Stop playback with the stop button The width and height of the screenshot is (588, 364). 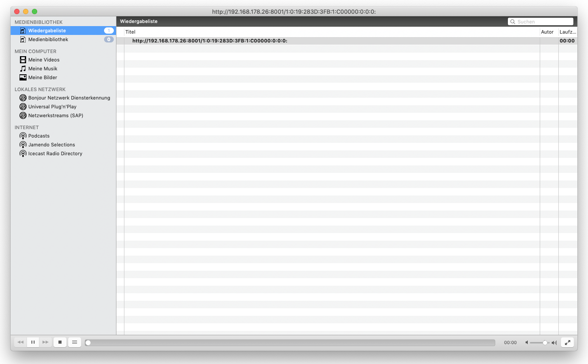(x=60, y=342)
